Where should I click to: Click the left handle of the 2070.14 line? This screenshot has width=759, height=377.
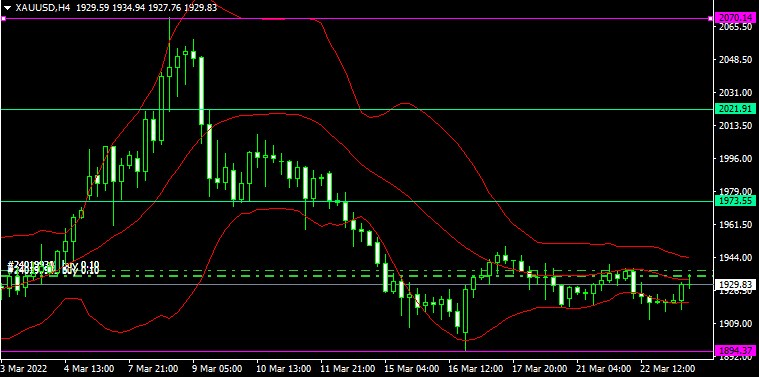(3, 18)
